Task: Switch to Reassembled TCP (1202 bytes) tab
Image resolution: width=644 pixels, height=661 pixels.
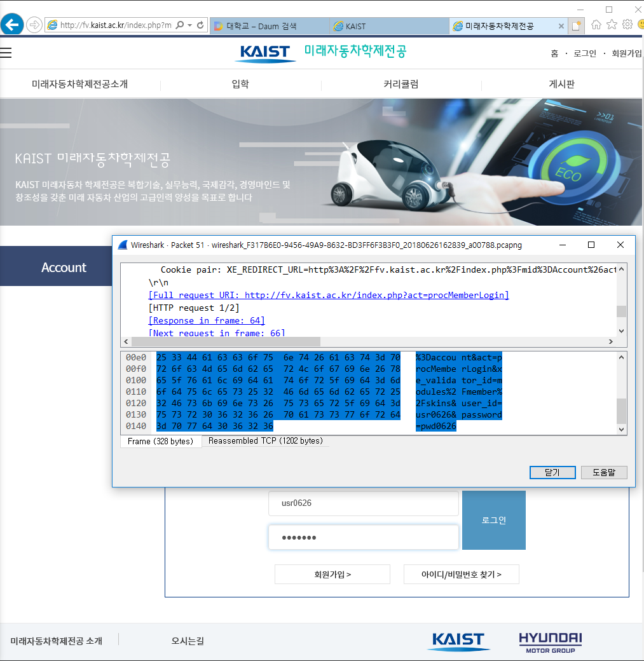Action: 266,441
